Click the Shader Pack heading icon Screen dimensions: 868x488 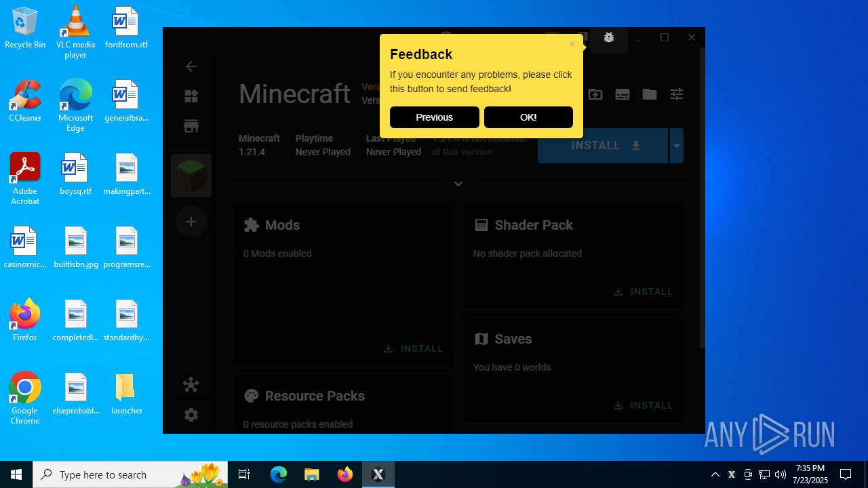[x=481, y=225]
